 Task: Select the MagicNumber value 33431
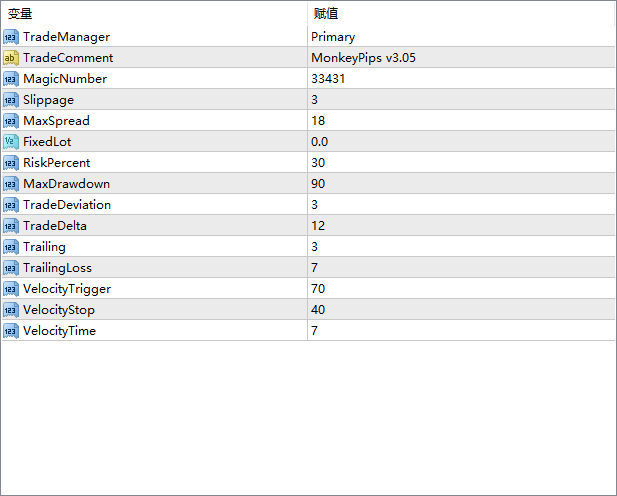pyautogui.click(x=328, y=79)
